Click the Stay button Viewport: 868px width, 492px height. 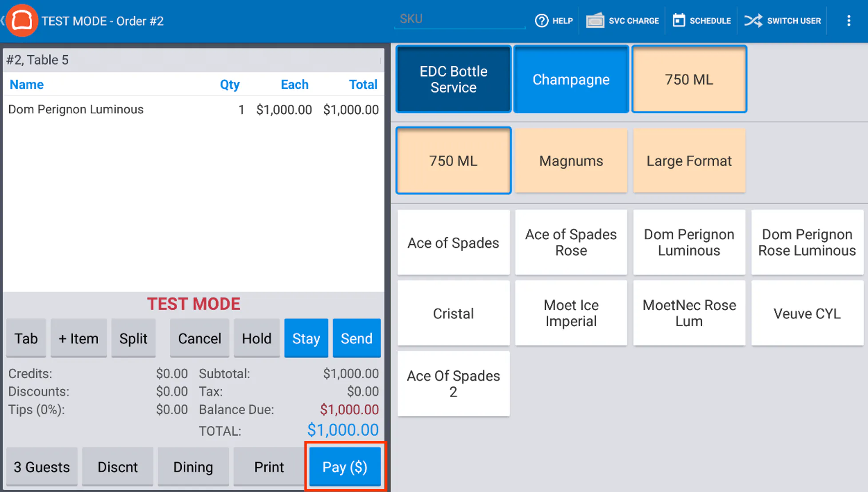click(x=306, y=338)
